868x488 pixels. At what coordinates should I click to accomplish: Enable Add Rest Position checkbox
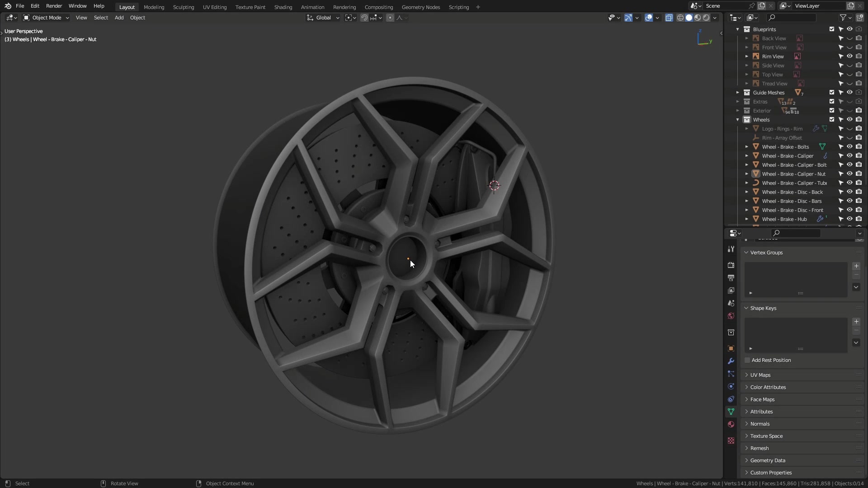pos(747,360)
